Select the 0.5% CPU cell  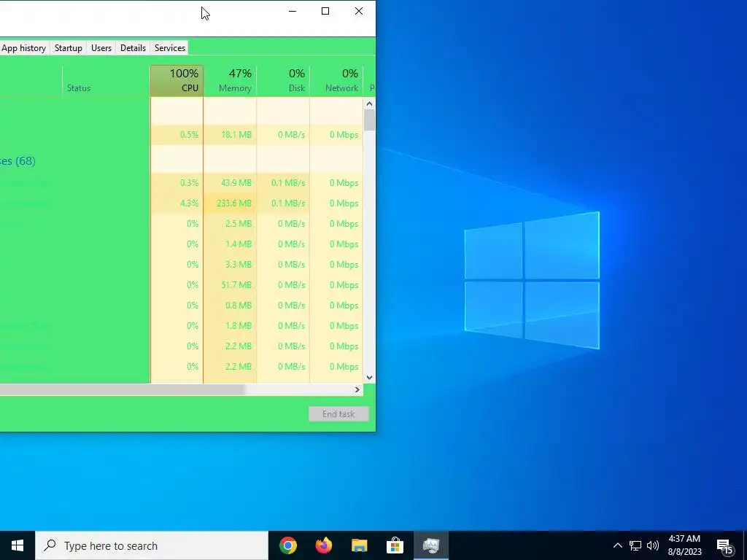[177, 135]
